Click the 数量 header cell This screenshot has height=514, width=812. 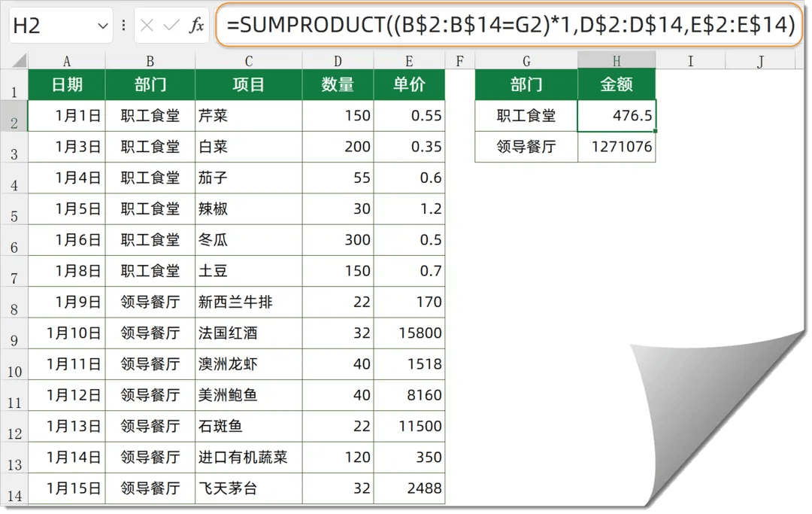[338, 84]
